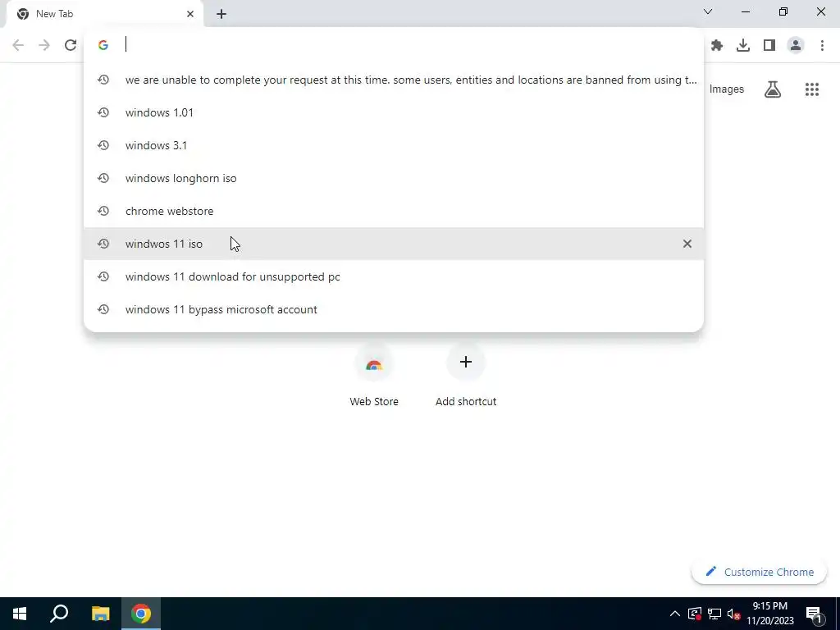Open a new tab with plus button
The image size is (840, 630).
click(x=221, y=14)
